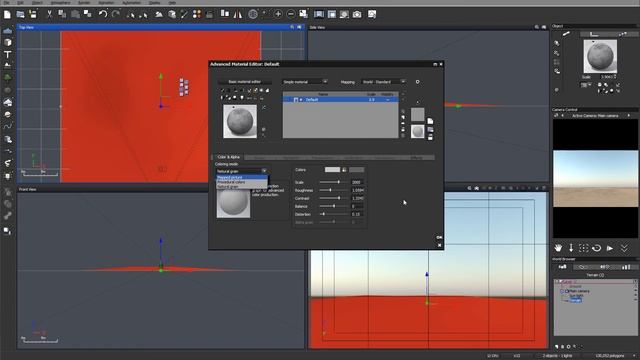The image size is (640, 360).
Task: Click the globe toolbar icon
Action: point(253,14)
